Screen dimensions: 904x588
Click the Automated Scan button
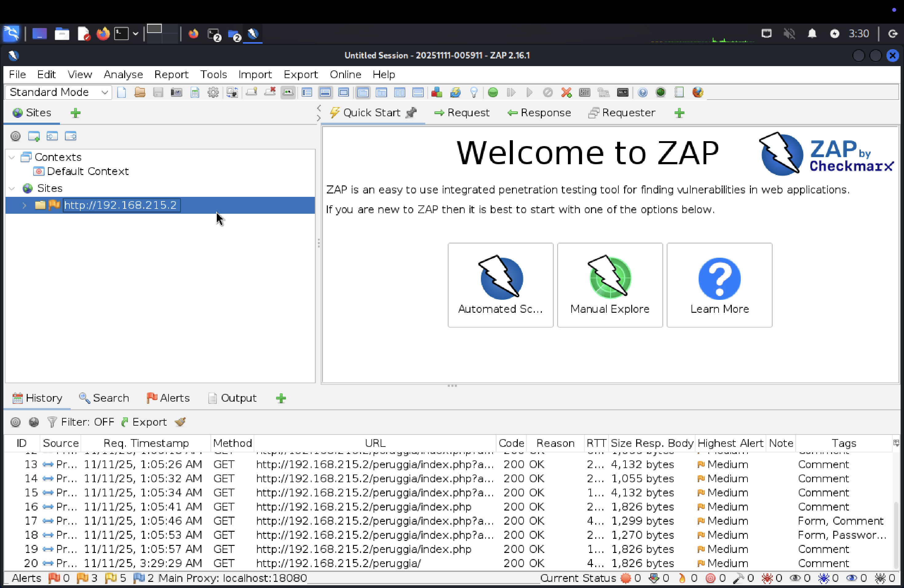click(x=500, y=285)
